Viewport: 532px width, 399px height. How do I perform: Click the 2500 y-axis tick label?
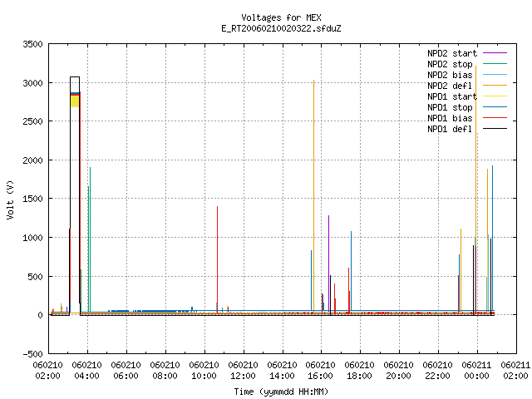(x=33, y=121)
